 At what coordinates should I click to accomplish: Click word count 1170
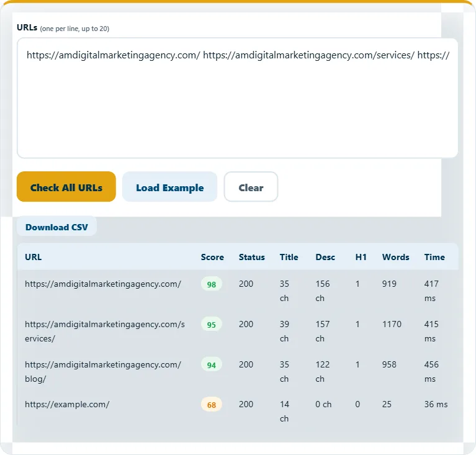(x=392, y=324)
